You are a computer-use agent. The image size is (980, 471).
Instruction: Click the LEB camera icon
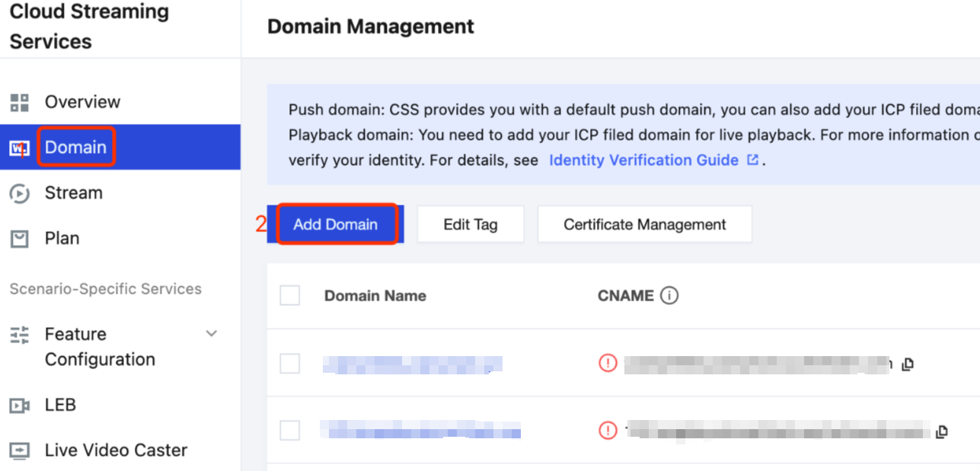click(19, 406)
